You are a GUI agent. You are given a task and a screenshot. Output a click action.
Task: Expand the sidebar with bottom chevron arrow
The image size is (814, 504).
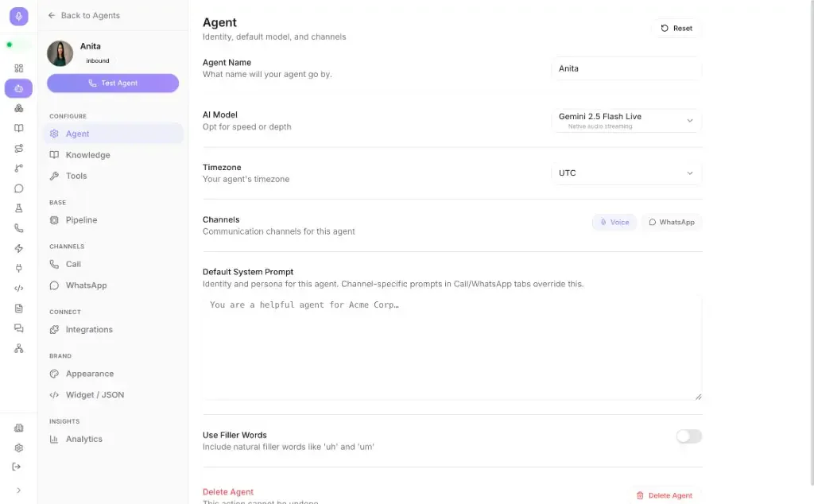click(19, 490)
